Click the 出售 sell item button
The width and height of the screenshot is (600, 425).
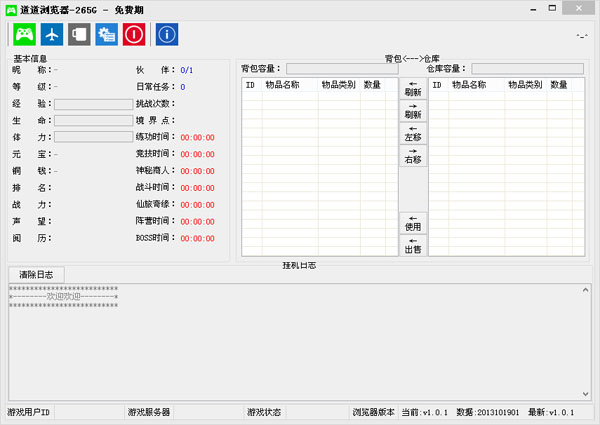412,246
